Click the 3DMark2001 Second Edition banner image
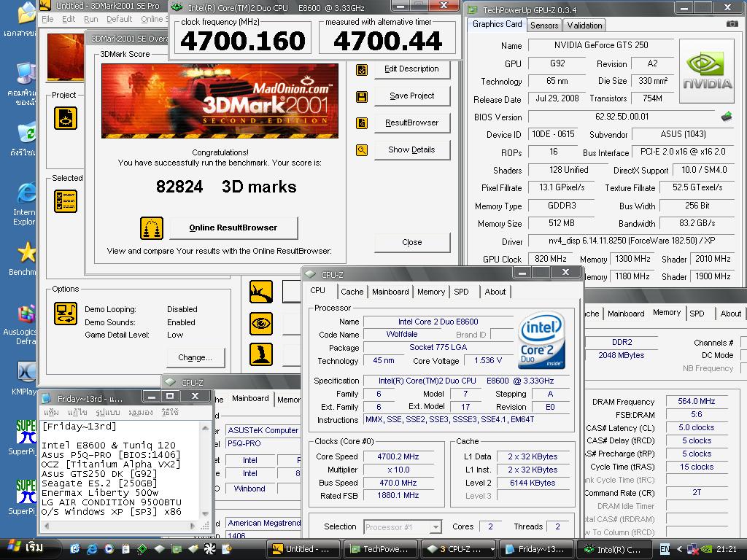 pos(220,101)
